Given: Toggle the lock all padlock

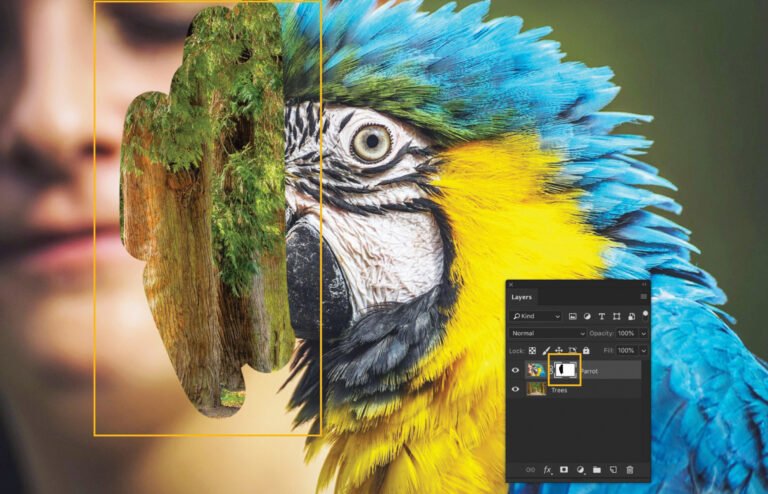Looking at the screenshot, I should click(x=586, y=351).
